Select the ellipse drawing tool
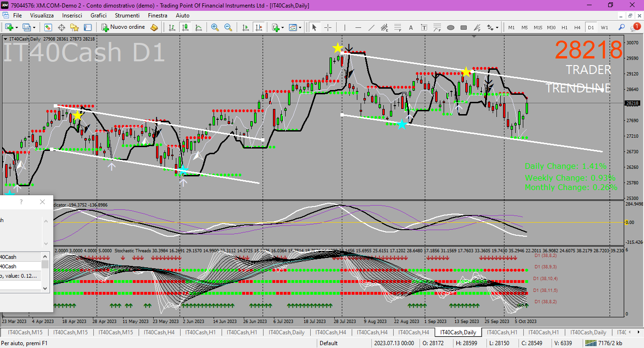The image size is (644, 348). [451, 27]
